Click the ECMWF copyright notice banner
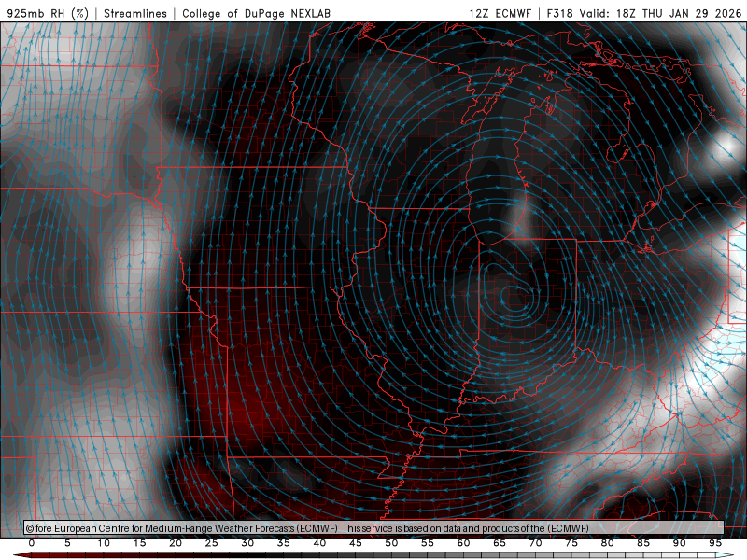Screen dimensions: 747x560 point(373,528)
